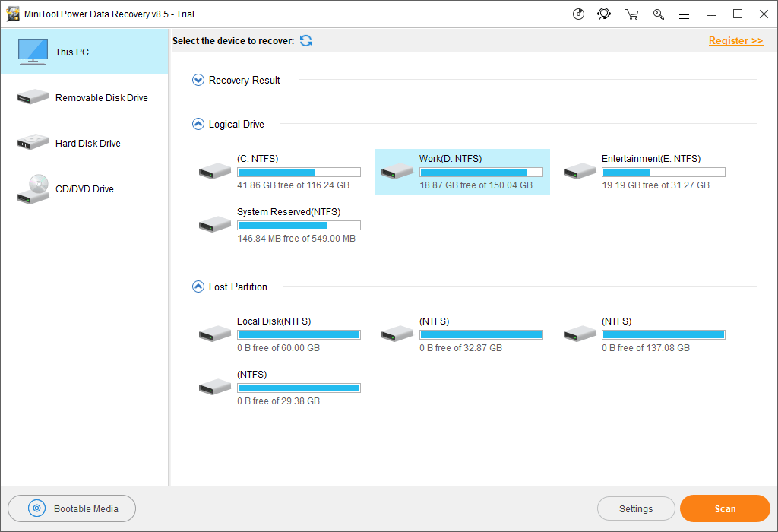Click '0 B free of 32.87 GB' text

coord(460,348)
